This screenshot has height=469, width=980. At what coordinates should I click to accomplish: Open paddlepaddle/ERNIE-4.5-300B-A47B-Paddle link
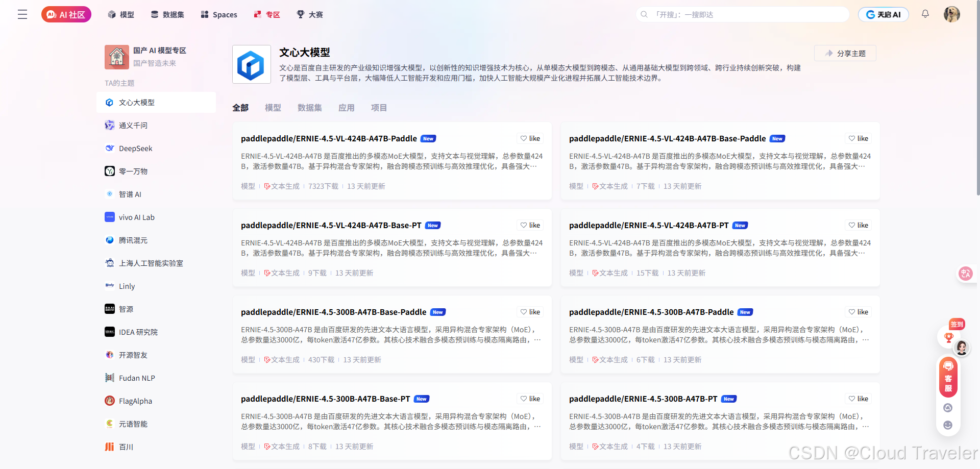[x=651, y=312]
